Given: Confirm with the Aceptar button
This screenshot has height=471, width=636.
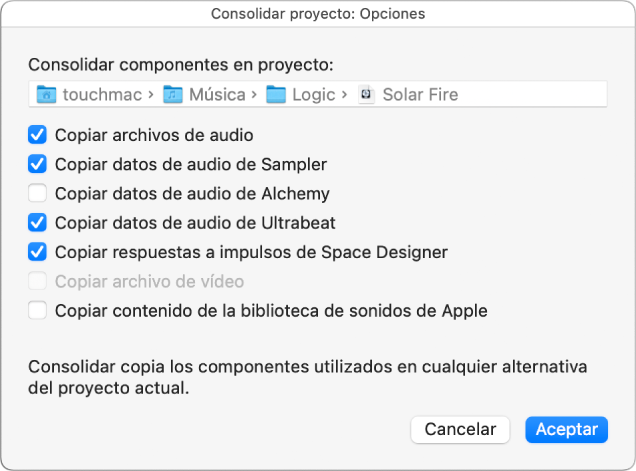Looking at the screenshot, I should coord(566,429).
